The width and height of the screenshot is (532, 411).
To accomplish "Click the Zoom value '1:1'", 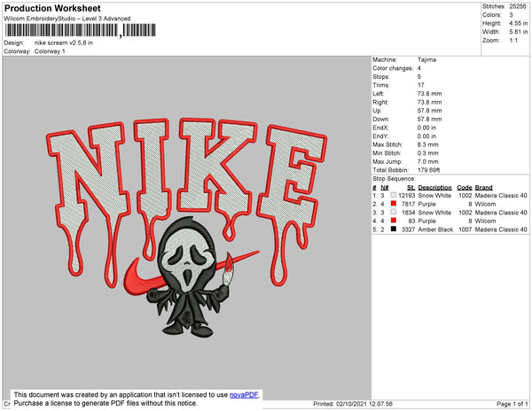I will click(x=513, y=41).
